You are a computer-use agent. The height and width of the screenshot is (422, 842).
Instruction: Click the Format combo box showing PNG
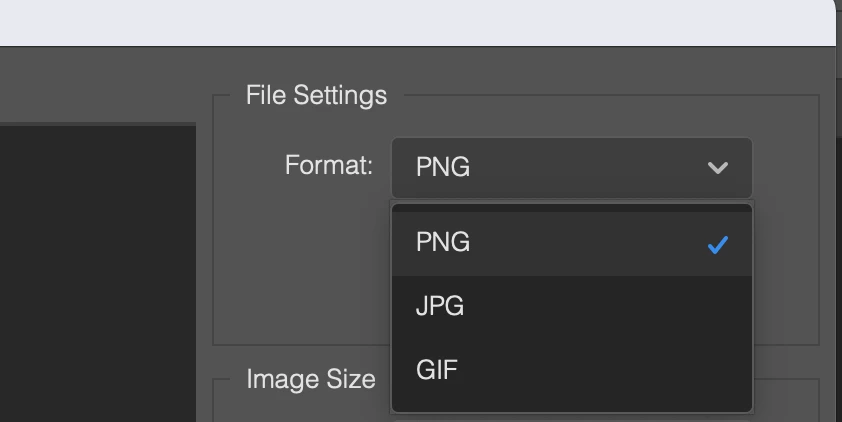coord(571,168)
